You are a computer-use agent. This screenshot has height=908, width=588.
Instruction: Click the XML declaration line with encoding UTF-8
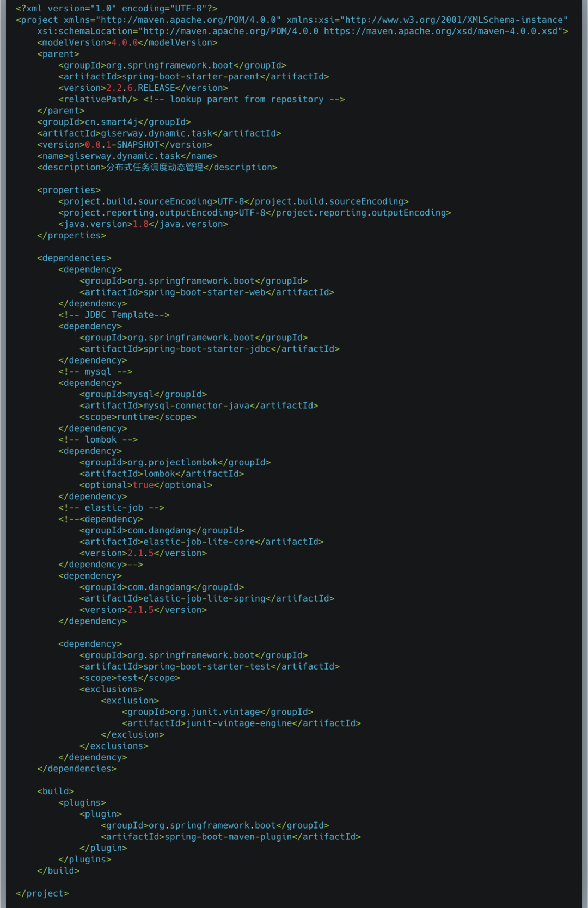[x=117, y=9]
